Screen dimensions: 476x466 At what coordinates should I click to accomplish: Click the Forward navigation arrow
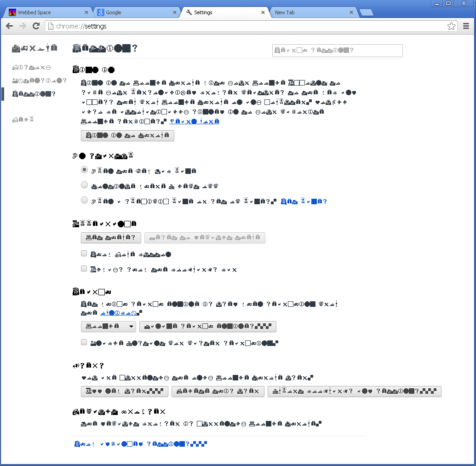[23, 26]
